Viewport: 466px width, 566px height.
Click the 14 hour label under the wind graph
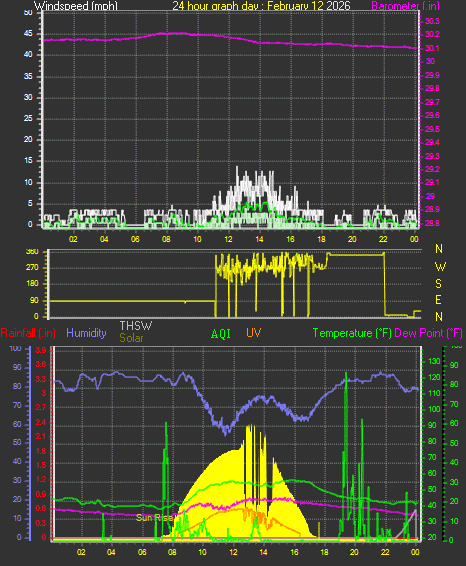(x=259, y=239)
